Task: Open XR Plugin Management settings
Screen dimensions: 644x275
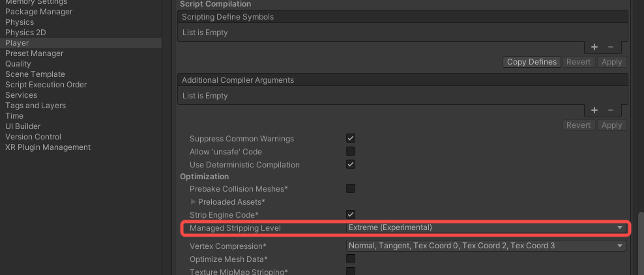Action: point(48,147)
